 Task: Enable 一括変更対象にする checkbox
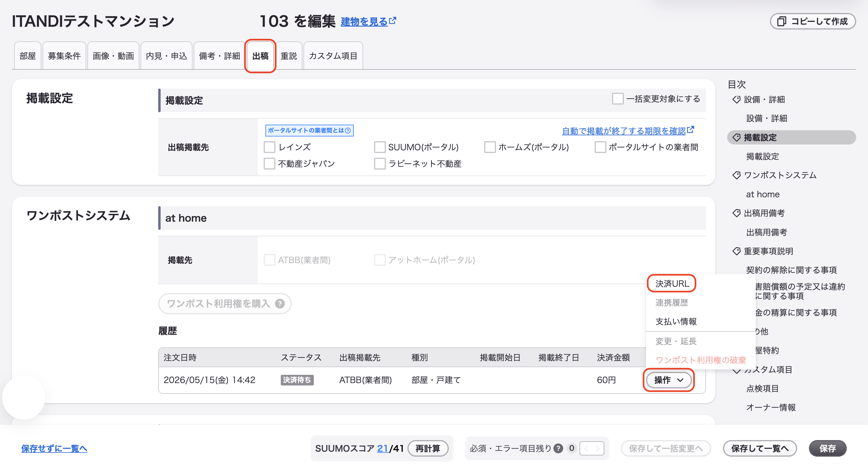click(x=617, y=99)
